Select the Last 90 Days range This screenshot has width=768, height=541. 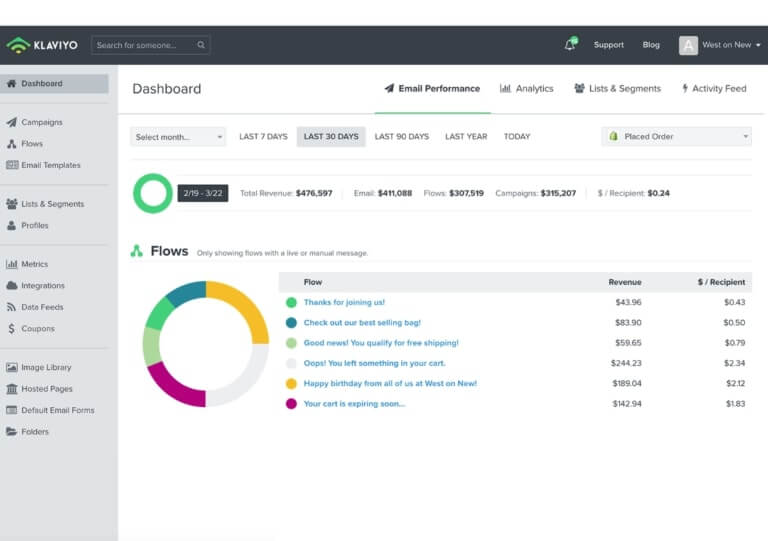[x=401, y=137]
